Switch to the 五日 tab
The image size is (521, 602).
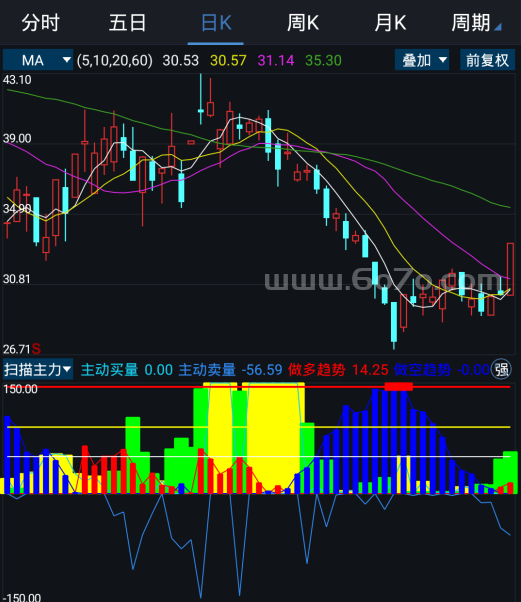click(x=127, y=23)
